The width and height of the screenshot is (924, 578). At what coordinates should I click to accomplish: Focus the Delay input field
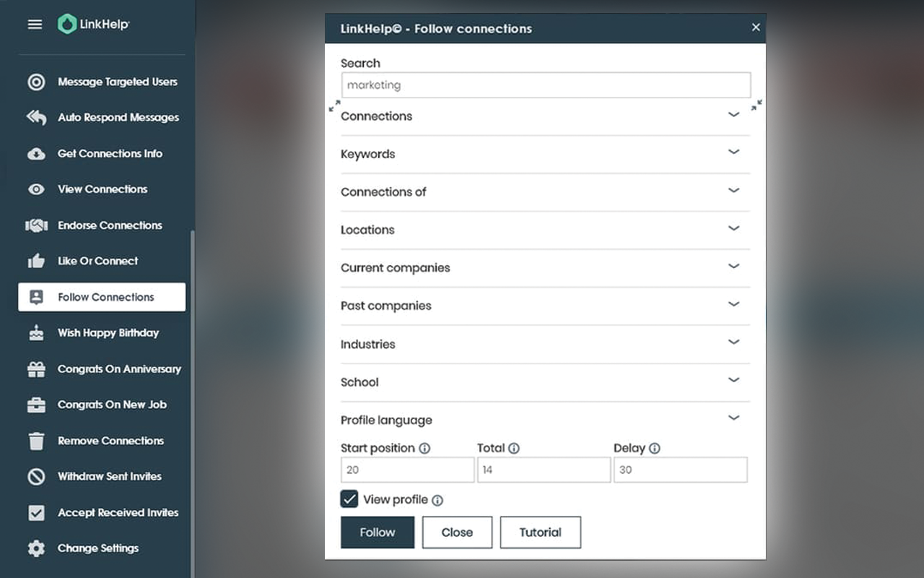(x=681, y=470)
